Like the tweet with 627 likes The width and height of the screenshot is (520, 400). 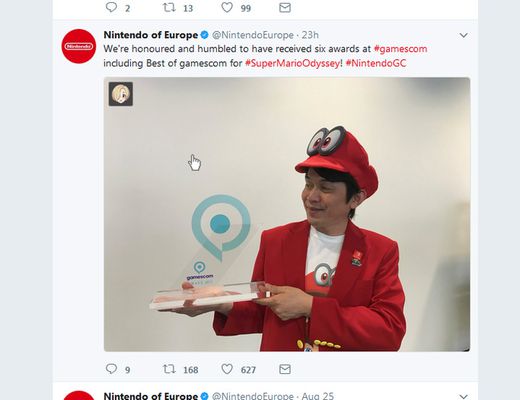coord(227,369)
